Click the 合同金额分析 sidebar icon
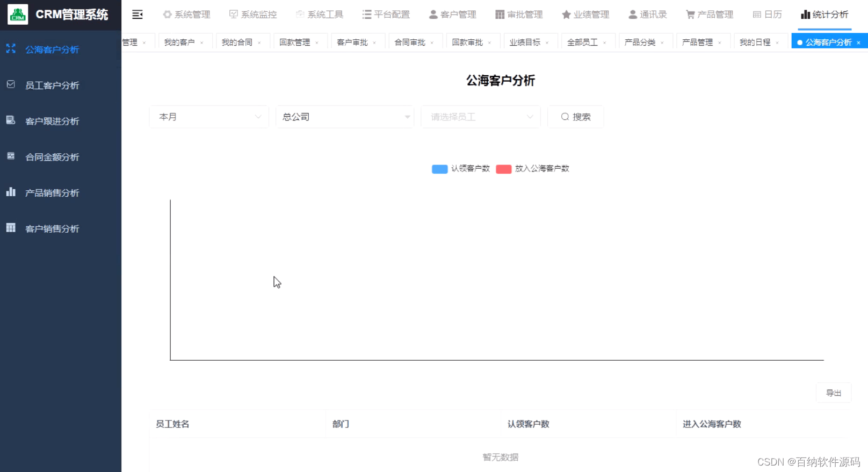Image resolution: width=868 pixels, height=472 pixels. pyautogui.click(x=11, y=156)
